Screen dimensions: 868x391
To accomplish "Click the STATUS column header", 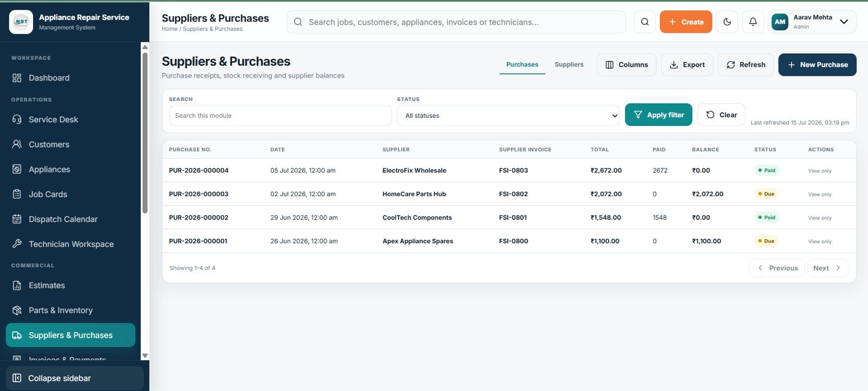I will [765, 149].
